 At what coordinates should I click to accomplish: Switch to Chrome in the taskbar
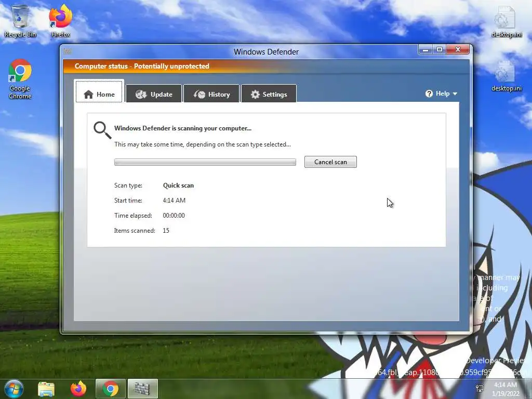click(x=111, y=389)
